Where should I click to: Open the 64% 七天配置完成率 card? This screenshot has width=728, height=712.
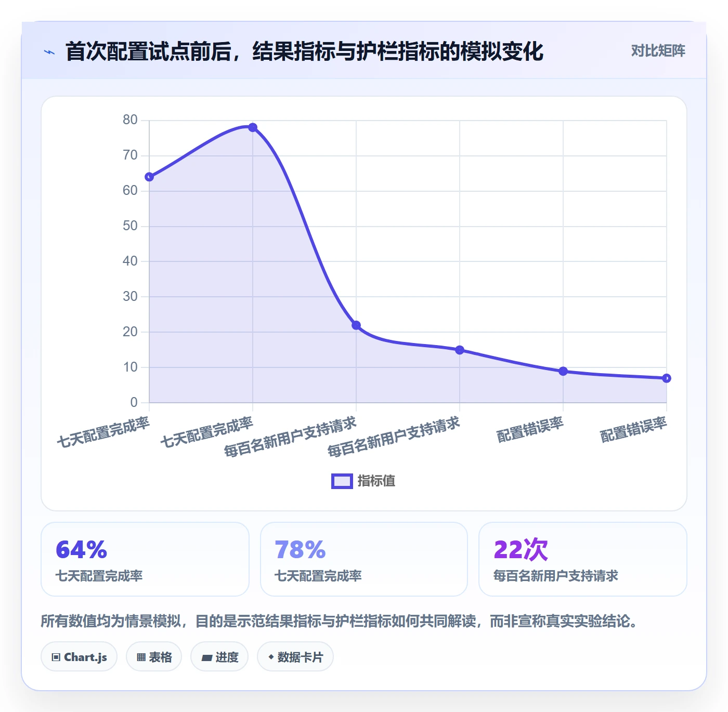(x=145, y=559)
